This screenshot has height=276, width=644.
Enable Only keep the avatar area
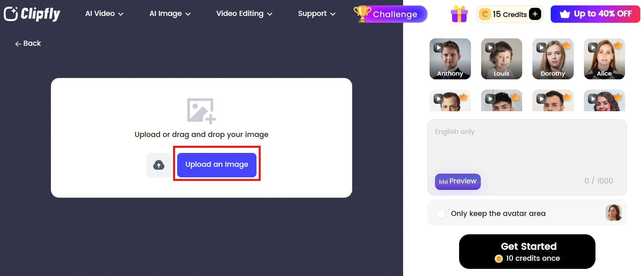pos(441,214)
